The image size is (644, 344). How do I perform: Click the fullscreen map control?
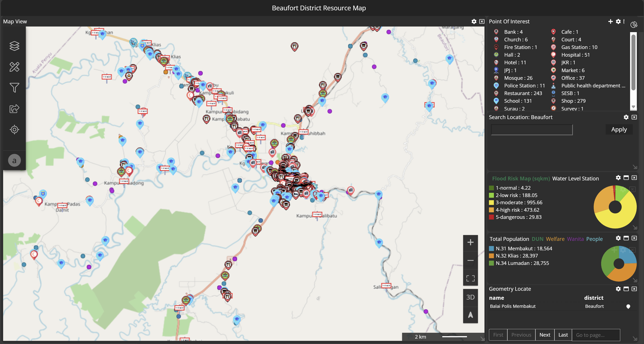pos(470,278)
